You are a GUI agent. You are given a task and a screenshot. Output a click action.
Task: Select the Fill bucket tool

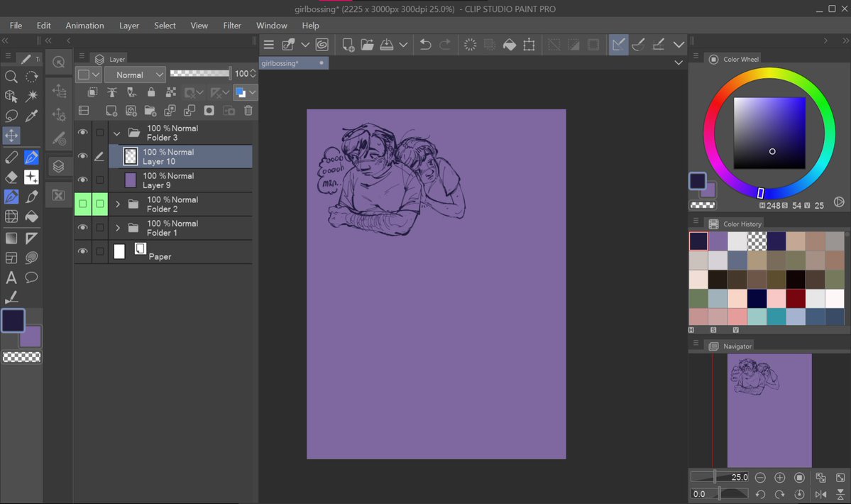pos(31,217)
